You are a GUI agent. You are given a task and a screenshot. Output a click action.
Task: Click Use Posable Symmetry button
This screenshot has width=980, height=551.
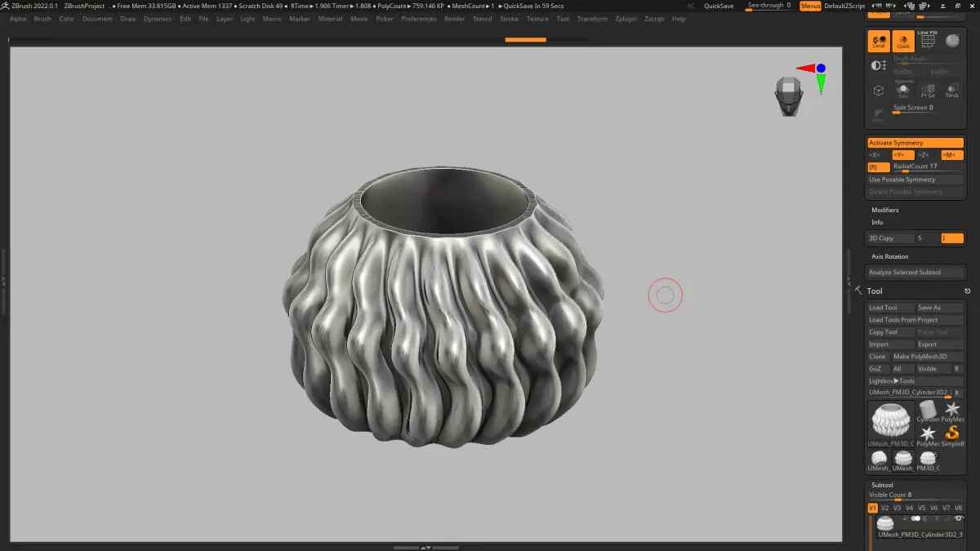pyautogui.click(x=915, y=180)
